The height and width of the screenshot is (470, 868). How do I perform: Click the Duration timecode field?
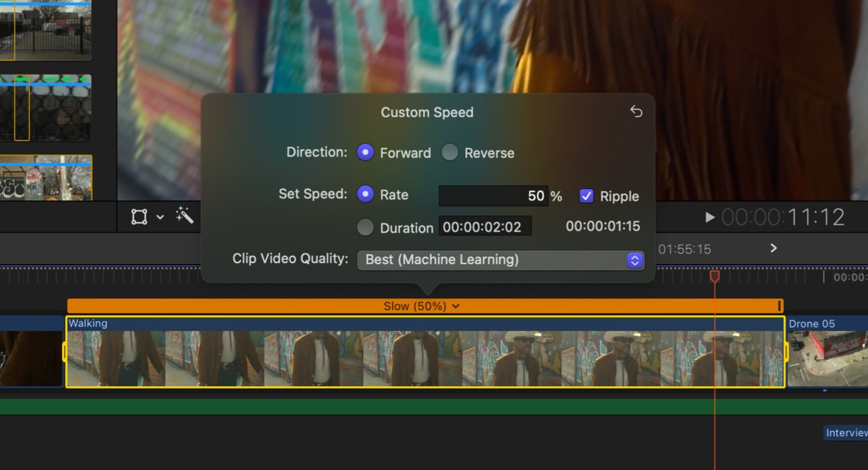click(x=484, y=227)
